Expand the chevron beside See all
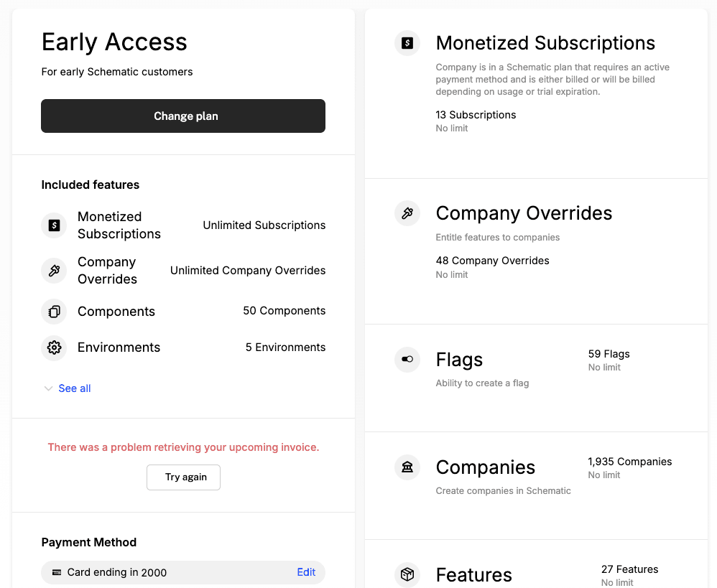This screenshot has height=588, width=717. 48,388
